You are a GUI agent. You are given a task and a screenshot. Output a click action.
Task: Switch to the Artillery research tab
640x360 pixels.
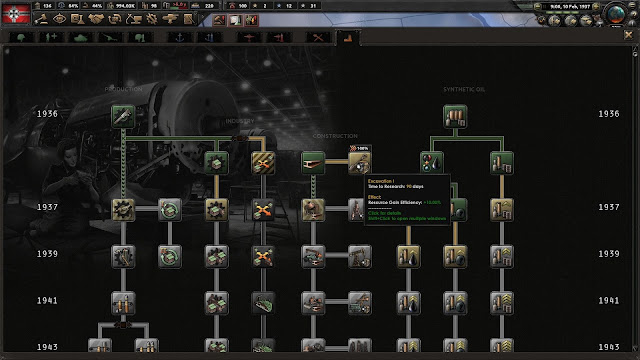[110, 38]
